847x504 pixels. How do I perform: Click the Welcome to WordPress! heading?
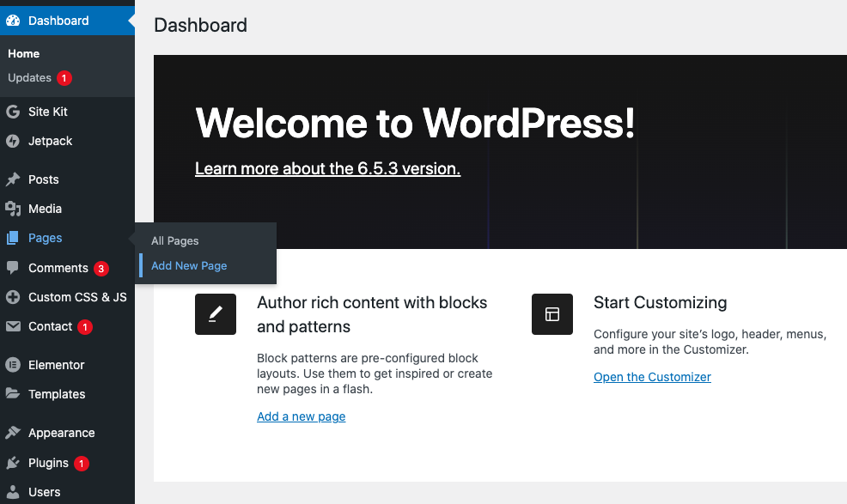point(415,123)
